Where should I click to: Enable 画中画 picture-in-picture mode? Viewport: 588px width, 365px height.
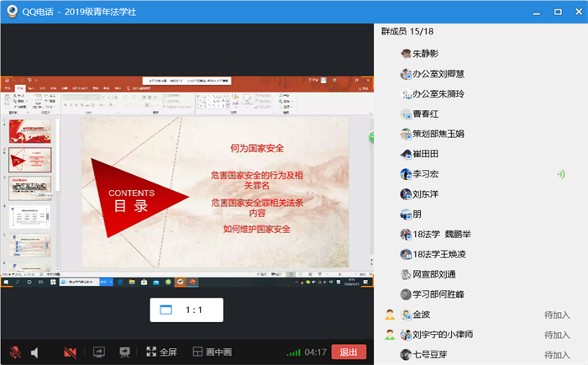(x=213, y=352)
